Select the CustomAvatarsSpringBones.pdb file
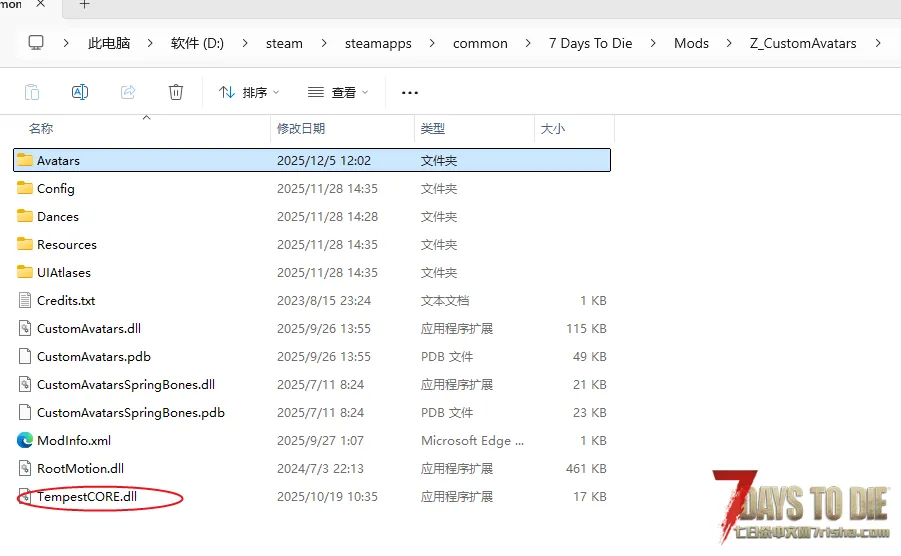Image resolution: width=901 pixels, height=556 pixels. (x=130, y=412)
